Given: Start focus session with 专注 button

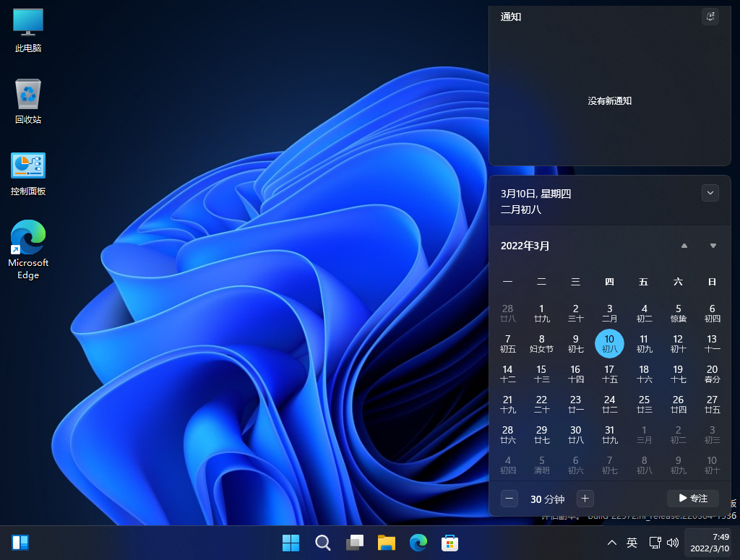Looking at the screenshot, I should tap(692, 498).
